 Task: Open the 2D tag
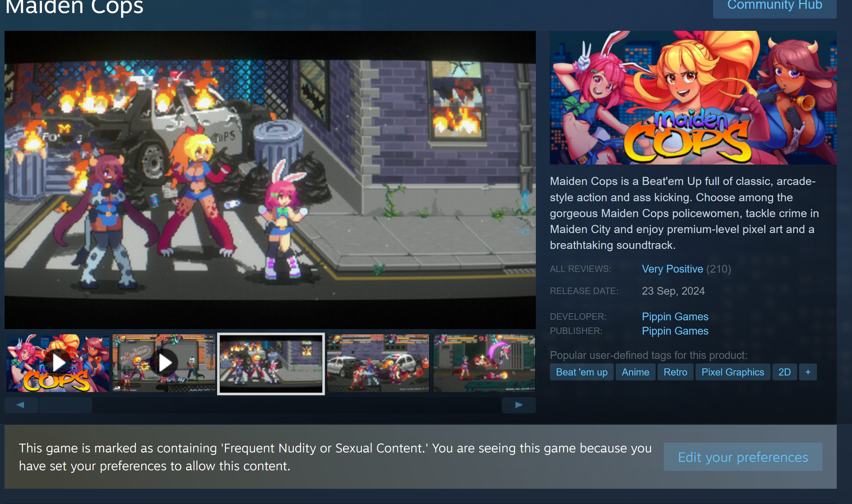784,372
